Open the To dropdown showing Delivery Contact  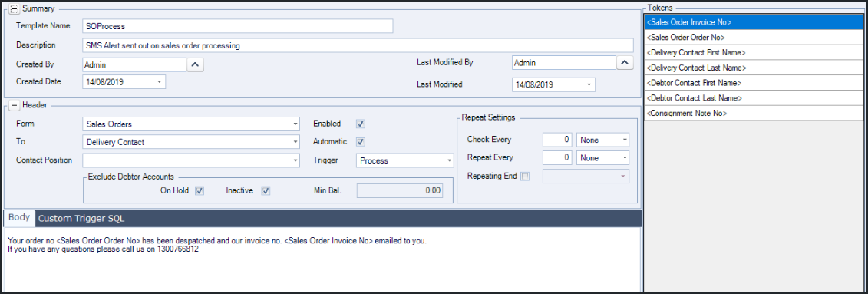pyautogui.click(x=191, y=142)
